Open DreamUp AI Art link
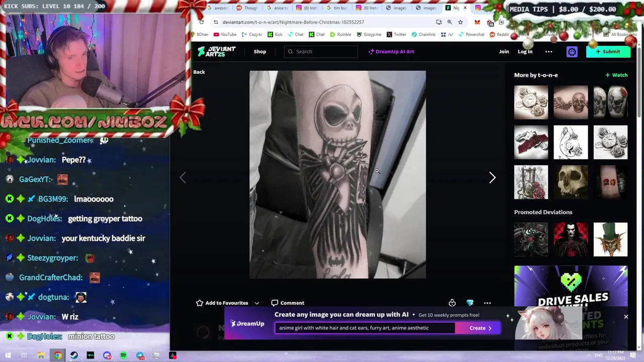644x362 pixels. click(391, 51)
